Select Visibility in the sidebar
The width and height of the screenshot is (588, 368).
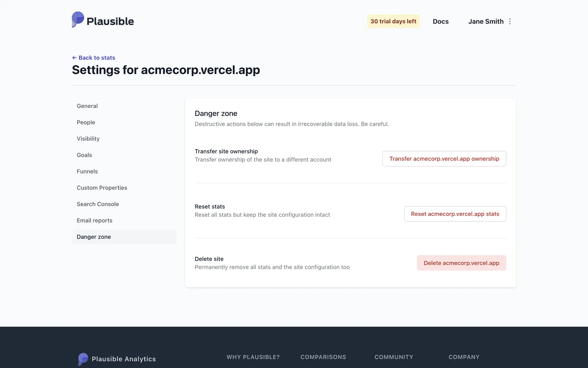88,139
